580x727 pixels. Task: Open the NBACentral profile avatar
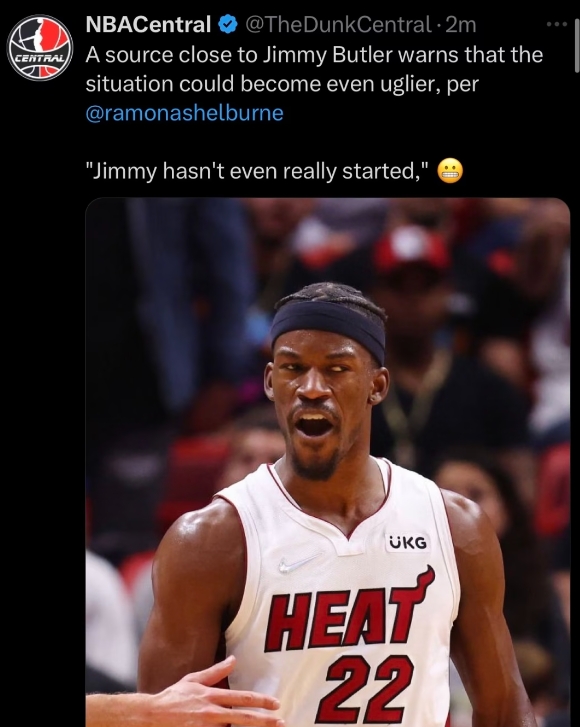point(40,48)
